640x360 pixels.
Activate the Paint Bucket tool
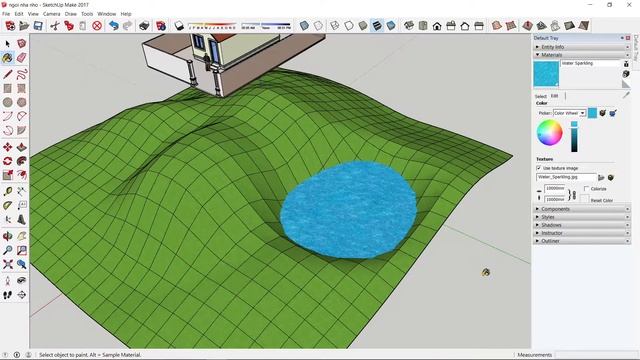(x=7, y=58)
